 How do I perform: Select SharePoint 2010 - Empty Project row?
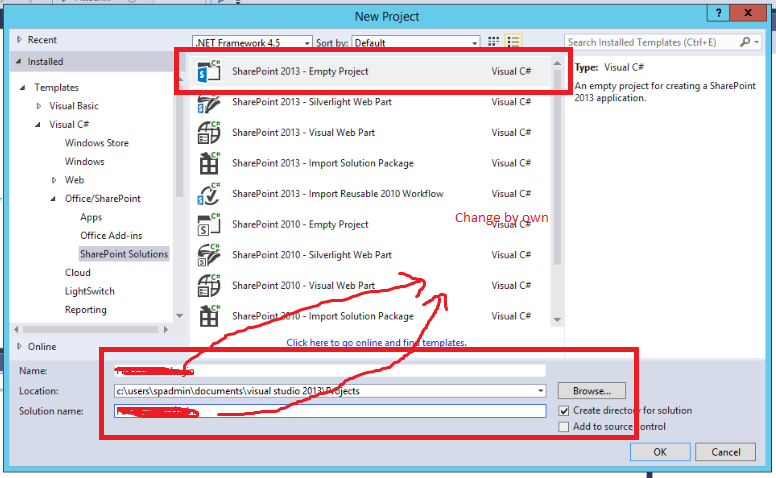(370, 225)
